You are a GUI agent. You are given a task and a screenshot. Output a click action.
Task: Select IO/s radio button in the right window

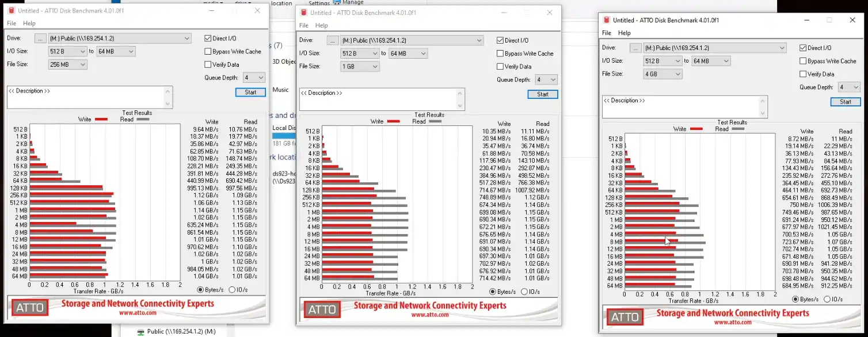pyautogui.click(x=827, y=299)
